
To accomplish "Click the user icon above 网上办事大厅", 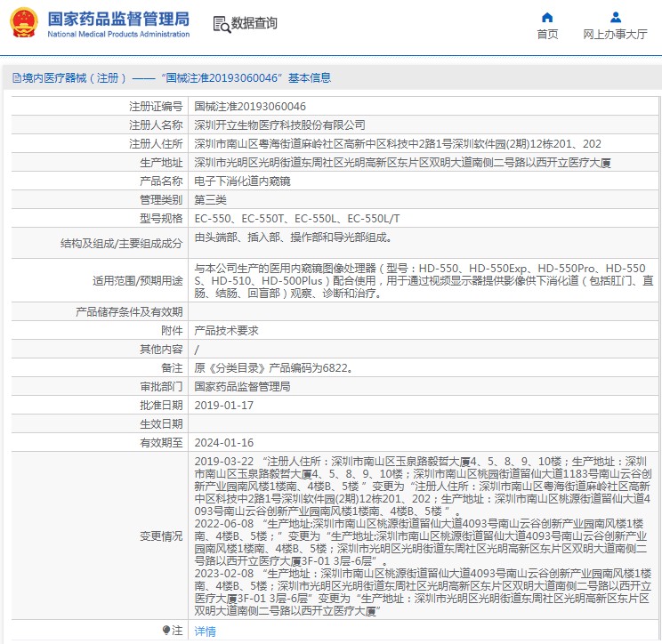I will [x=616, y=17].
